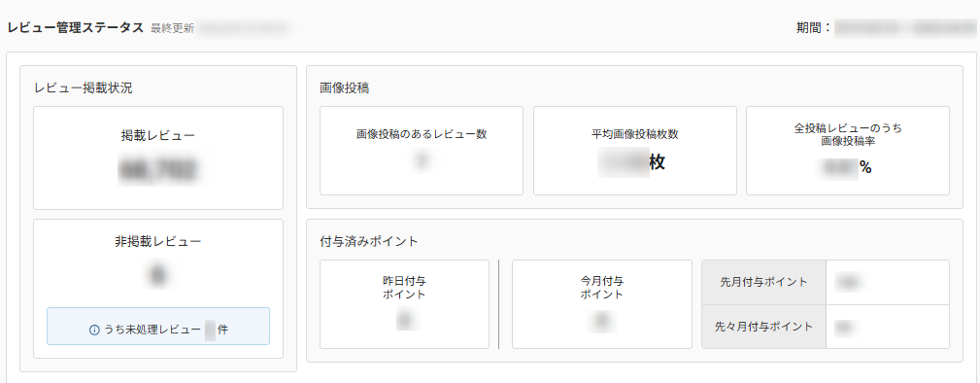The image size is (980, 383).
Task: Click the レビュー掲載状況 section title
Action: (84, 88)
